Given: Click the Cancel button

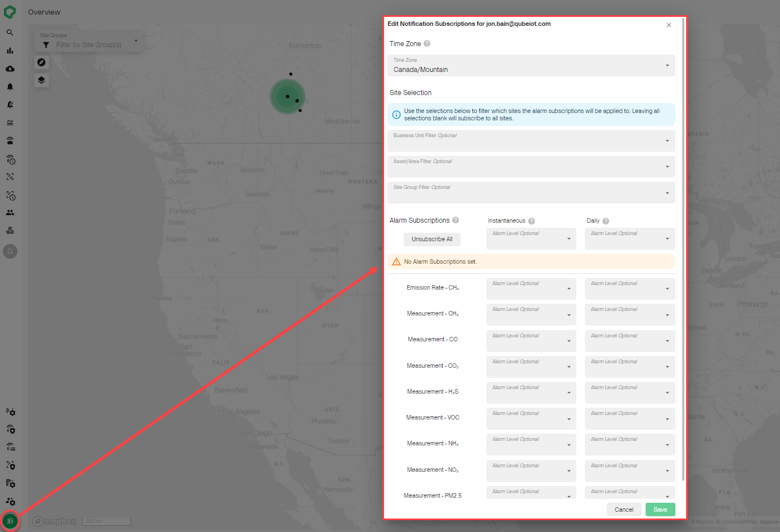Looking at the screenshot, I should tap(624, 510).
